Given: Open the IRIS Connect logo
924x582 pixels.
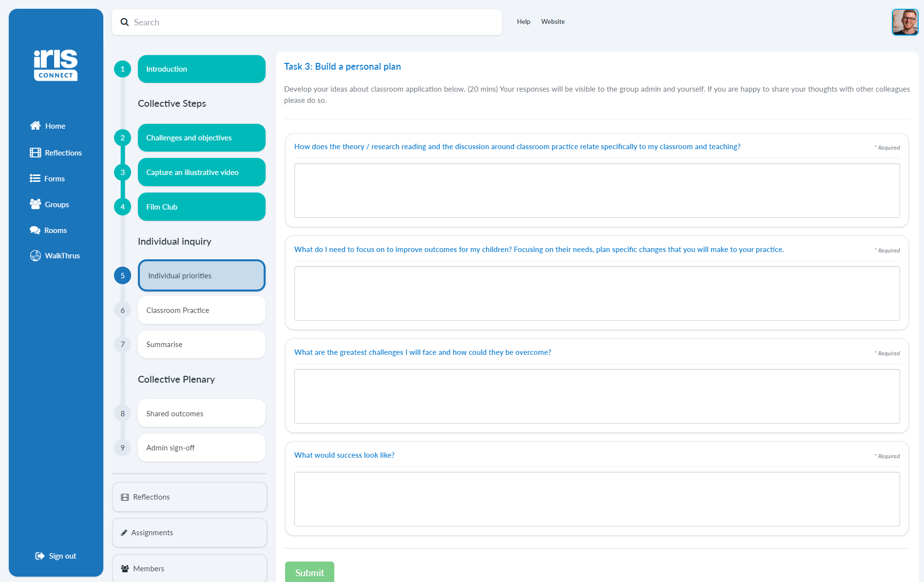Looking at the screenshot, I should [56, 65].
